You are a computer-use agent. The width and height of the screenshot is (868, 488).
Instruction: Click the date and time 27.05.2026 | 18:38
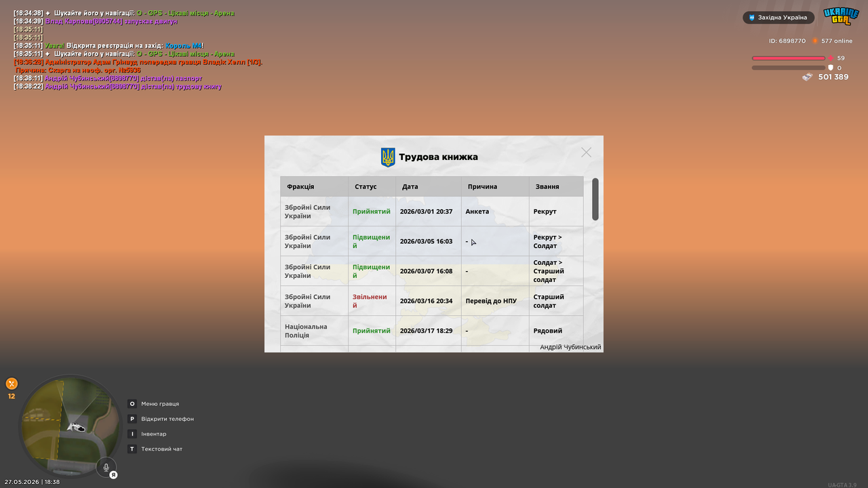pos(32,482)
